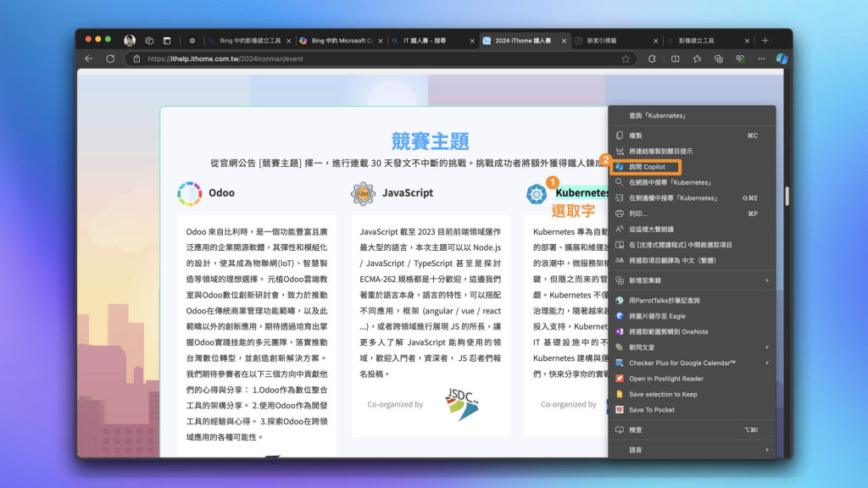This screenshot has width=868, height=488.
Task: Open the collections icon in toolbar
Action: point(719,58)
